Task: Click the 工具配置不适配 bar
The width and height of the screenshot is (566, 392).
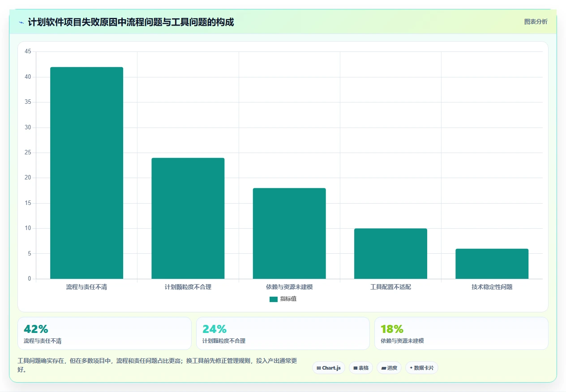Action: [390, 254]
